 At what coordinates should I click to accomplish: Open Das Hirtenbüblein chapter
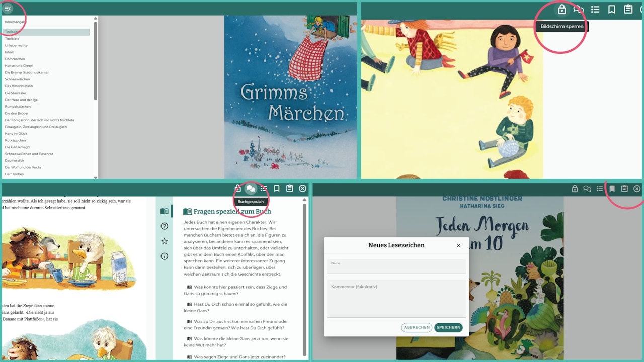tap(18, 86)
